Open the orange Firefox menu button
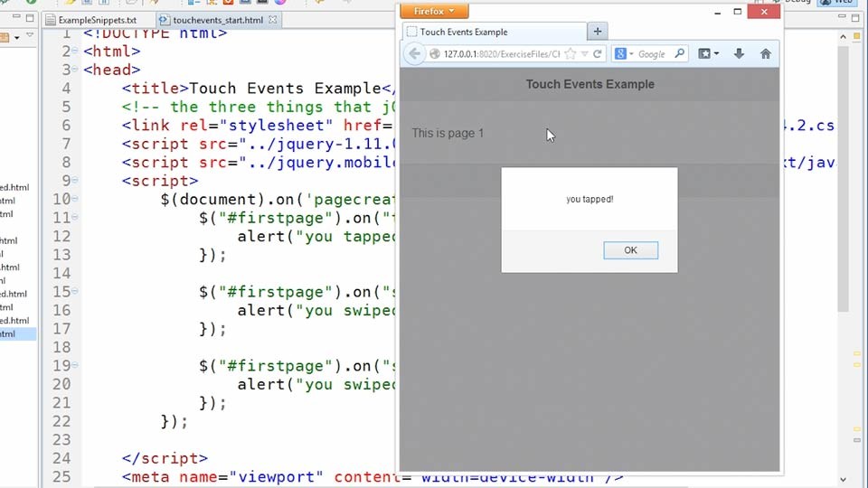The height and width of the screenshot is (488, 868). point(434,11)
